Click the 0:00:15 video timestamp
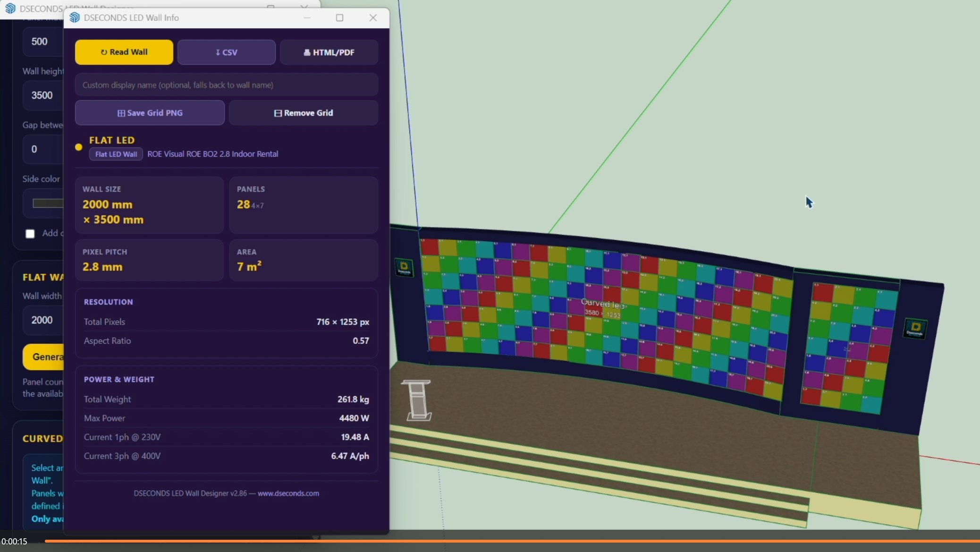The height and width of the screenshot is (552, 980). (14, 542)
